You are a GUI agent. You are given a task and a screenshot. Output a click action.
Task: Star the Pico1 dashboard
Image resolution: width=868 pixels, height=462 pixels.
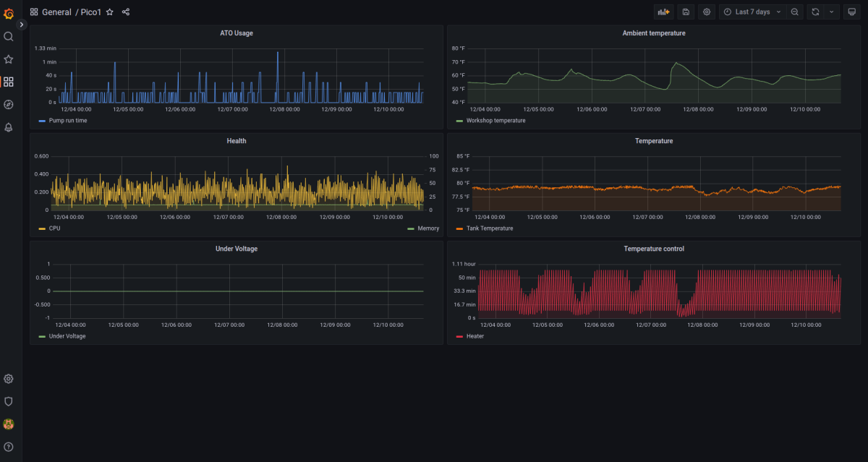coord(110,12)
